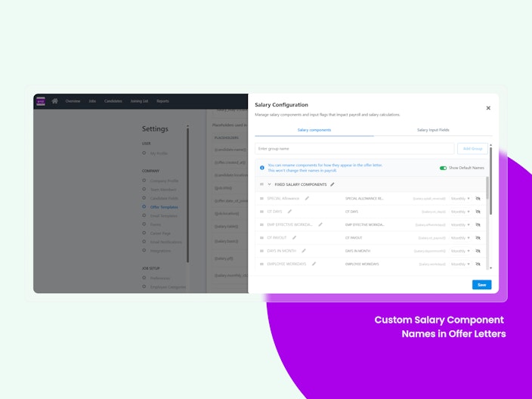Edit the EMP EFFECTIVE WORKDA... component name

(320, 224)
